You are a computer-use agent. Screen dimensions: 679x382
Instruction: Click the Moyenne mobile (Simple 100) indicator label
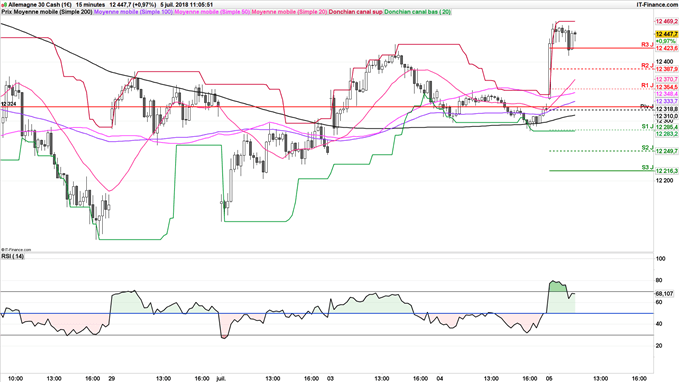pos(133,12)
